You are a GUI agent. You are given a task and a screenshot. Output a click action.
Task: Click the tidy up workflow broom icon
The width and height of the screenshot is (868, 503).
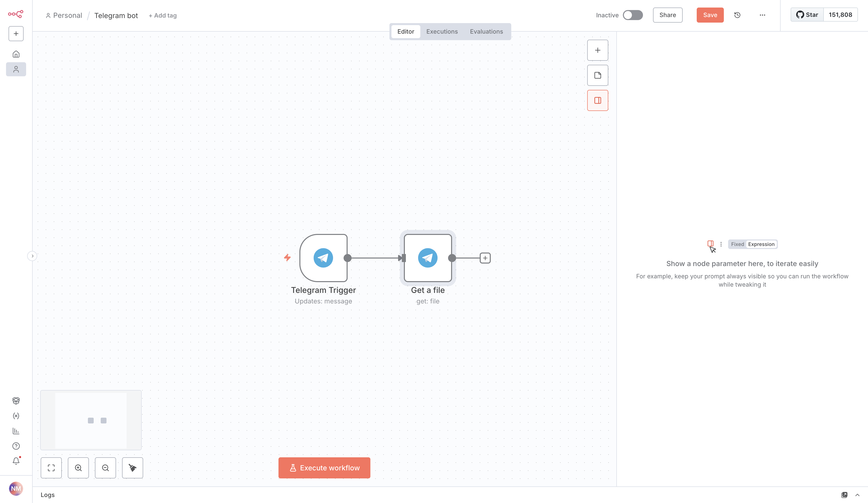(x=132, y=468)
